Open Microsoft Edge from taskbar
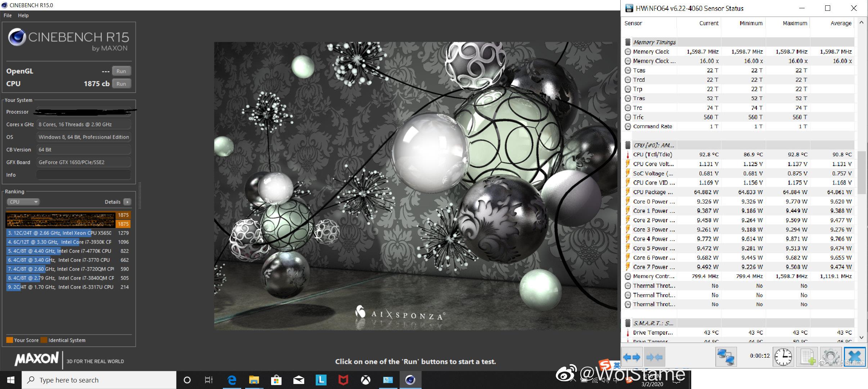This screenshot has height=389, width=868. [x=232, y=380]
